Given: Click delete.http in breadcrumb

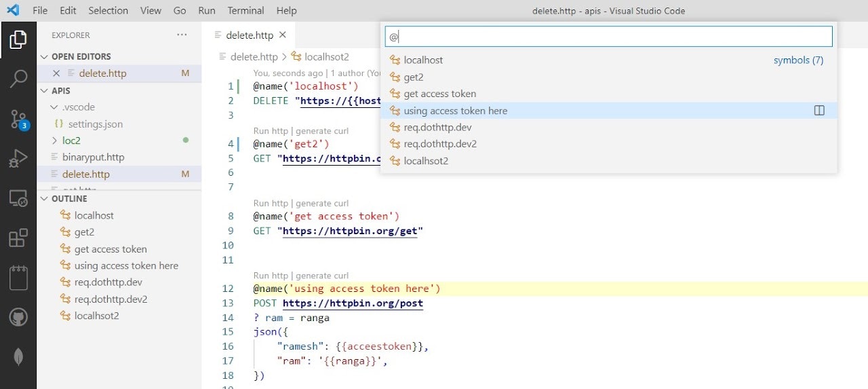Looking at the screenshot, I should (x=254, y=57).
